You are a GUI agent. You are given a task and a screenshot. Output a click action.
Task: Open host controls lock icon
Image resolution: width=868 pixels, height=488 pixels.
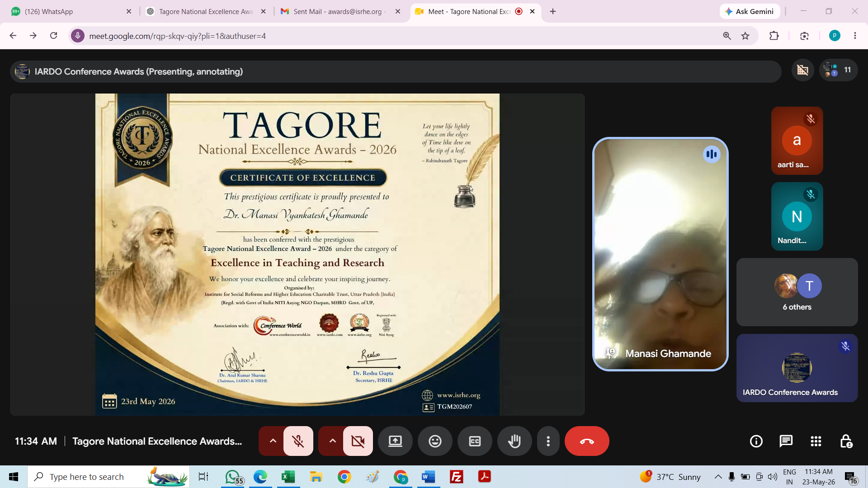click(x=846, y=441)
